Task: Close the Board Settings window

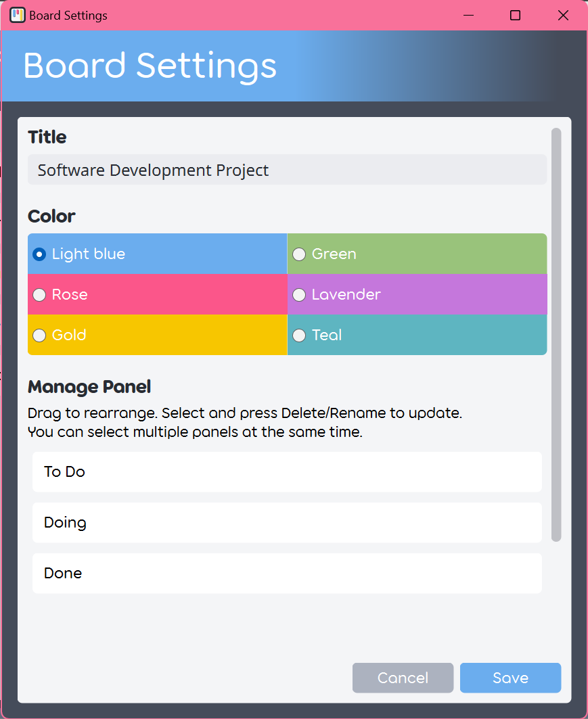Action: click(x=563, y=15)
